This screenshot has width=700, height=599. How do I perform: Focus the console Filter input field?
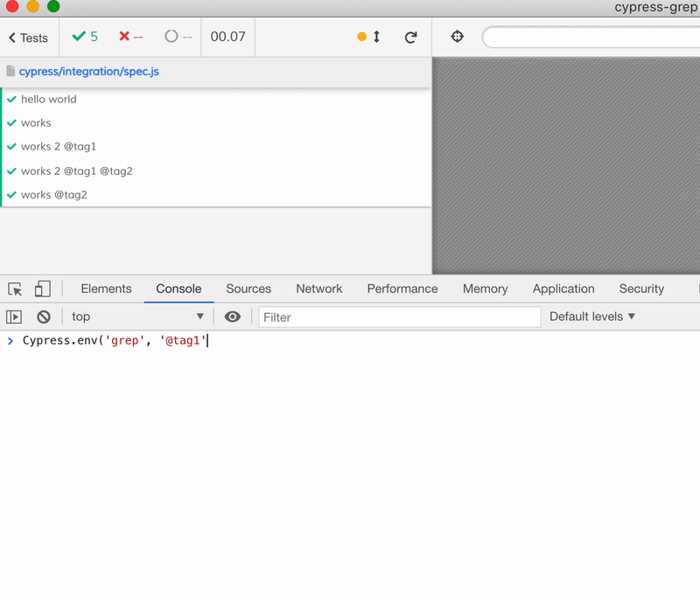[x=398, y=317]
